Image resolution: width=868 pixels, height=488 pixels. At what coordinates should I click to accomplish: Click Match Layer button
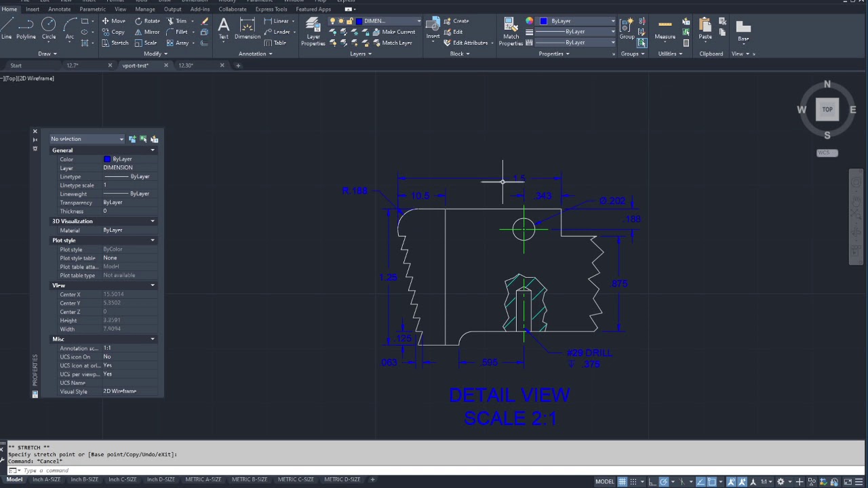coord(392,43)
